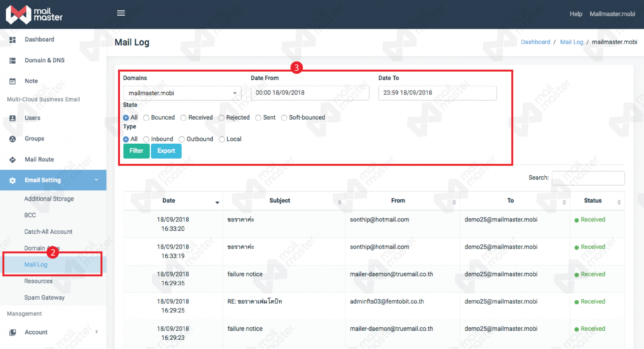Sort table by Status column arrows
Screen dimensions: 644x349
pos(619,202)
